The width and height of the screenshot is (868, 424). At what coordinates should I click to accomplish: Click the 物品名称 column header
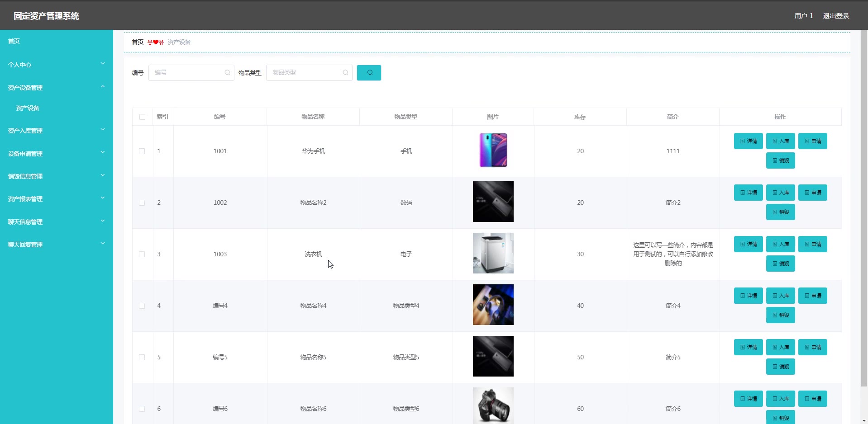click(x=313, y=117)
